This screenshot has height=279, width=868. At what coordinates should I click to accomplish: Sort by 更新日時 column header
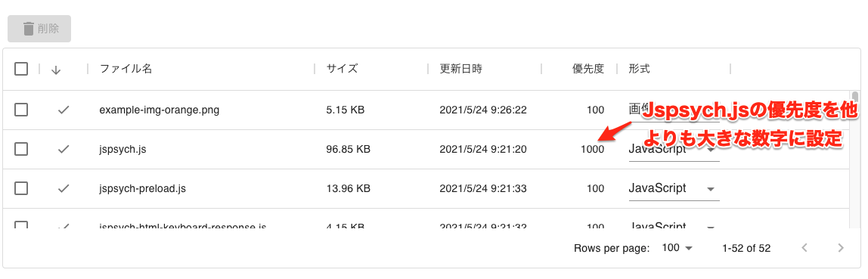pyautogui.click(x=460, y=70)
